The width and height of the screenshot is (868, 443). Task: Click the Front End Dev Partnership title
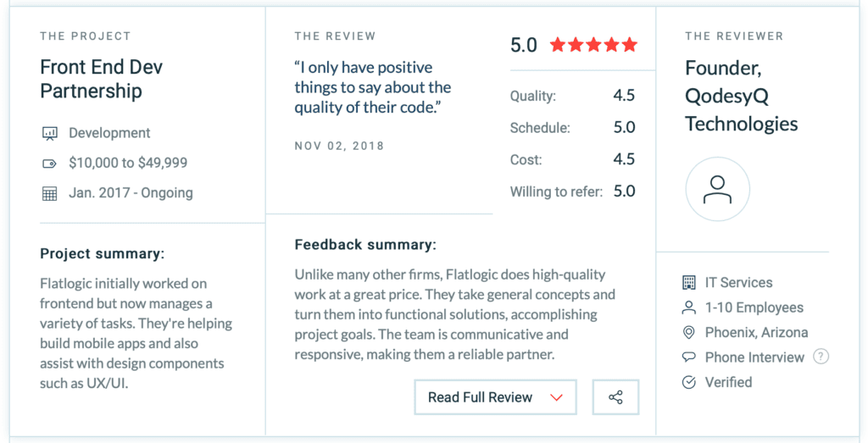(102, 79)
